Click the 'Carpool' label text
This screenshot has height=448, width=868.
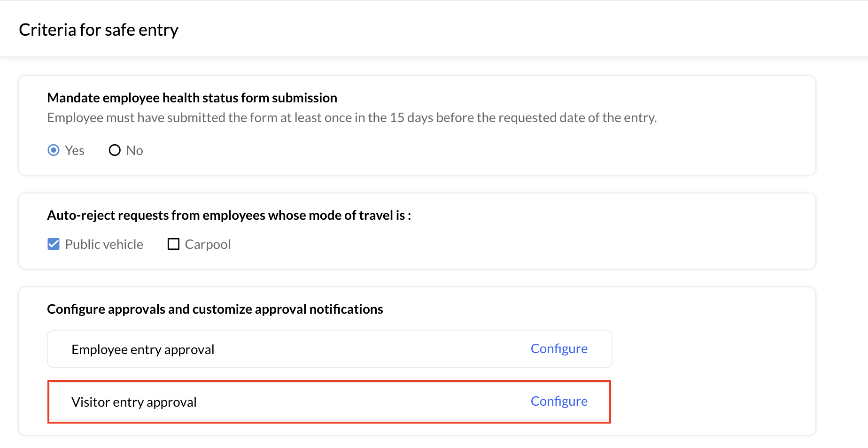(x=208, y=244)
